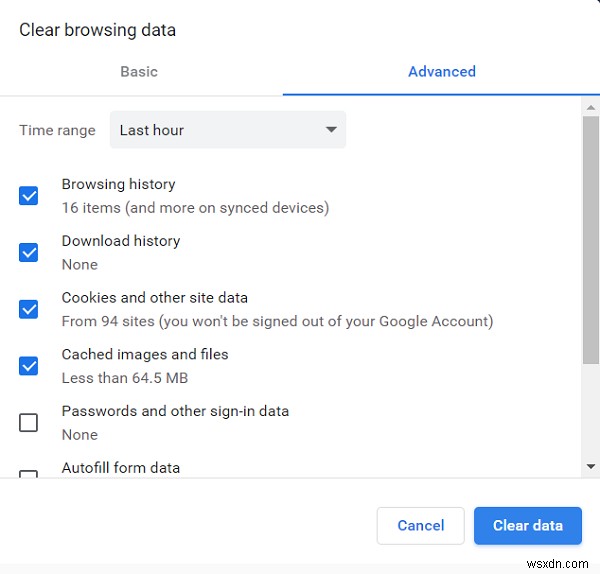Click the Cookies and other site data label

155,298
